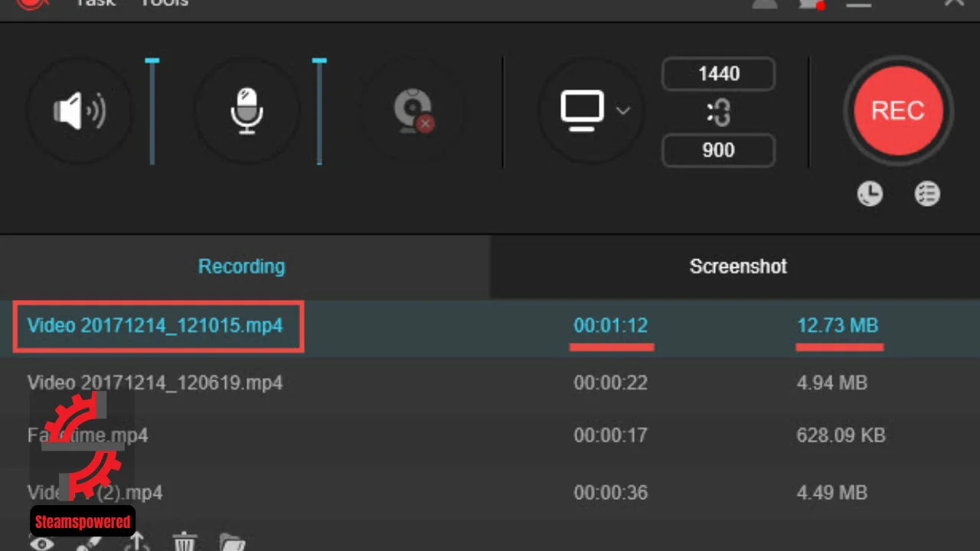
Task: Upload file with the upload arrow icon
Action: point(138,542)
